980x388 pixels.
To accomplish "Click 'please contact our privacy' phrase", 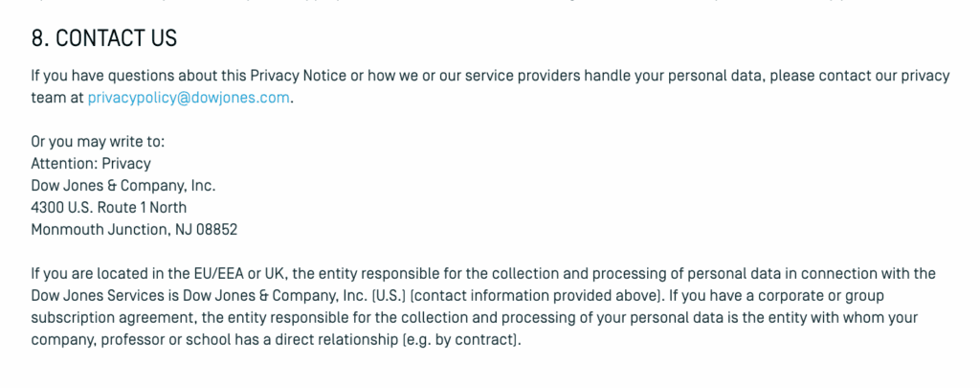I will (x=860, y=77).
